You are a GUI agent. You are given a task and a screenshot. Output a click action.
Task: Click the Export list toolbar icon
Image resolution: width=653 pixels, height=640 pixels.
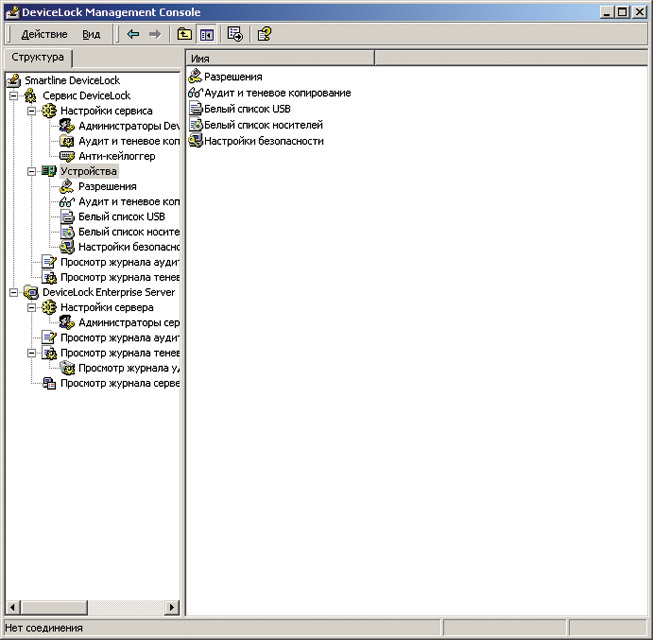[235, 34]
